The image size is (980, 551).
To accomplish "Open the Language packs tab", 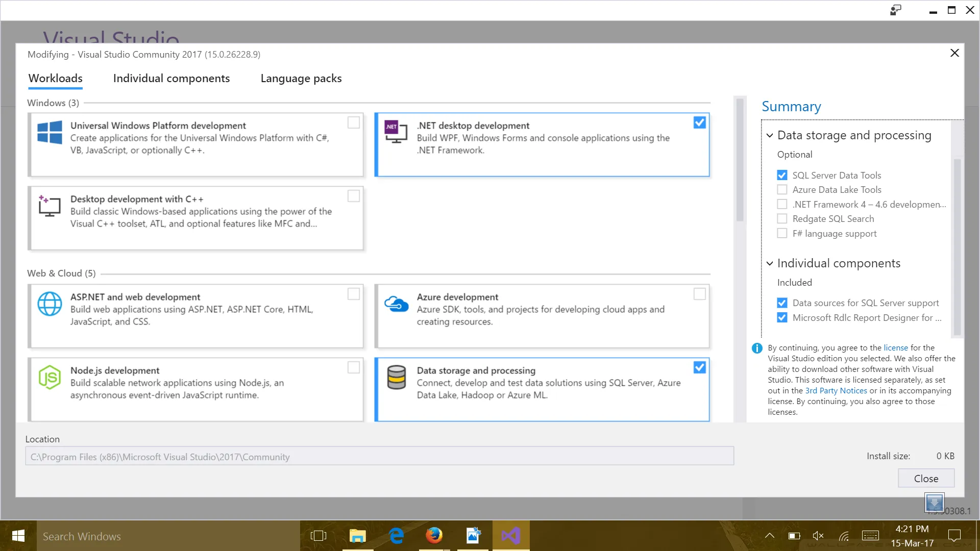I will click(x=301, y=79).
